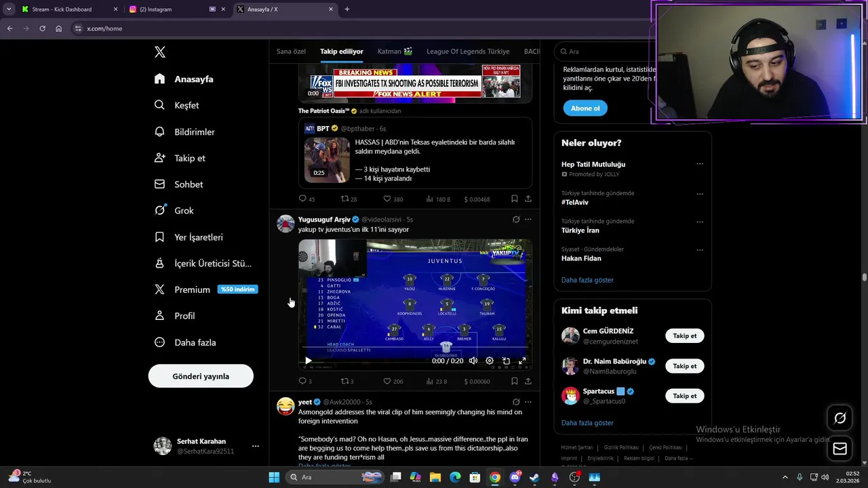This screenshot has width=868, height=488.
Task: Repost the Patriot Oasis post (28)
Action: click(x=349, y=199)
